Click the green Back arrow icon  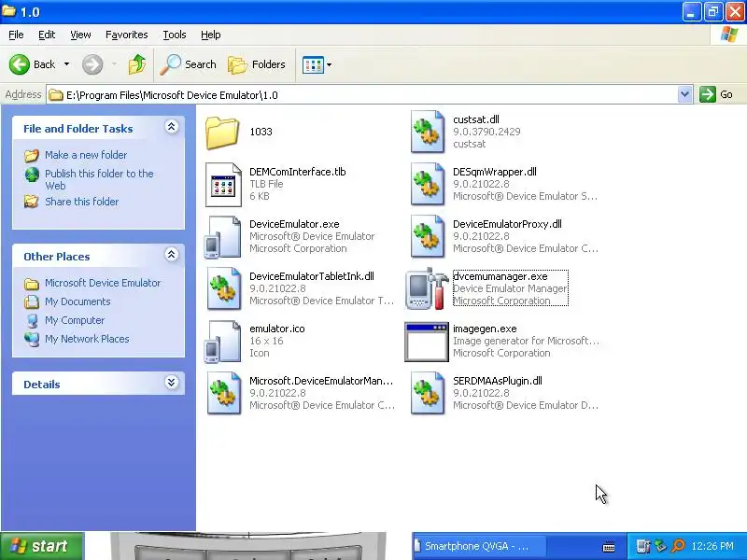[x=20, y=64]
